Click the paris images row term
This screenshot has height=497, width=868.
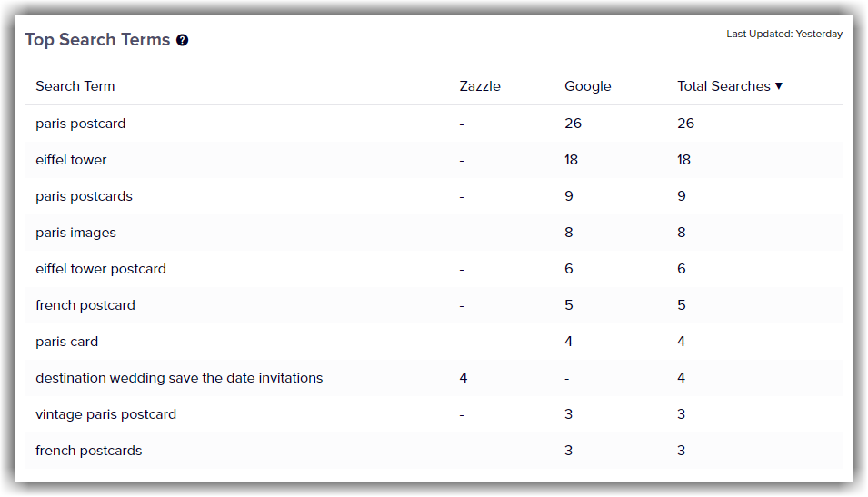coord(75,233)
